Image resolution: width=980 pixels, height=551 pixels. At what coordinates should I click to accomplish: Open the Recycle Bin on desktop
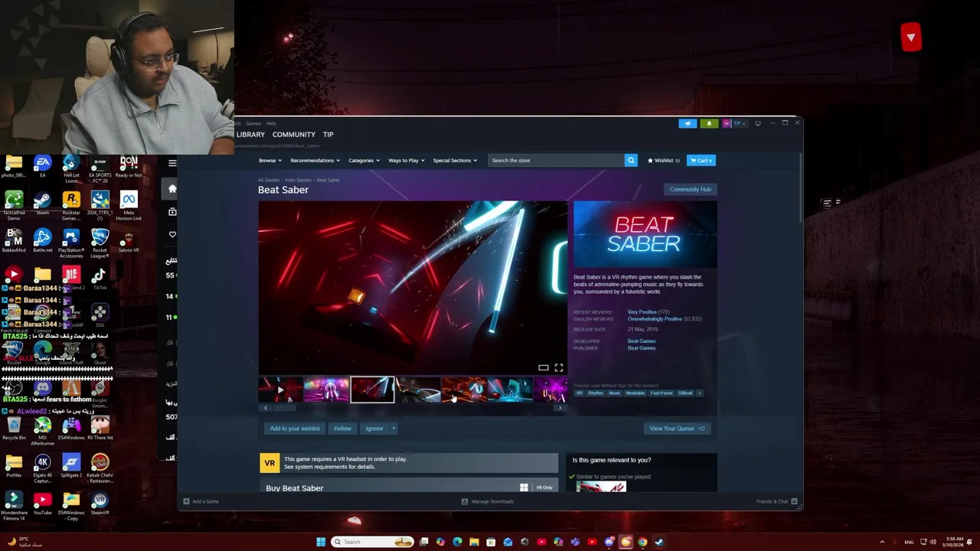[14, 429]
